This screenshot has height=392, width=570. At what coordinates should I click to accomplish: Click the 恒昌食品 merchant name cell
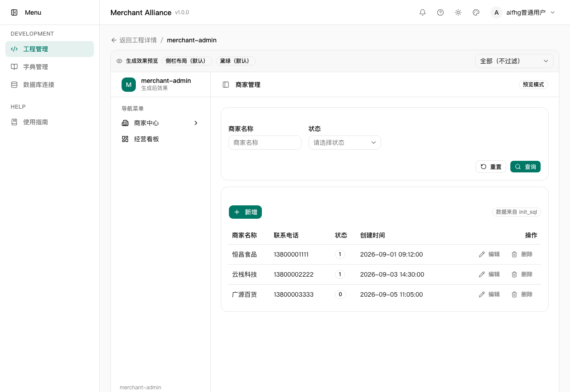coord(244,254)
